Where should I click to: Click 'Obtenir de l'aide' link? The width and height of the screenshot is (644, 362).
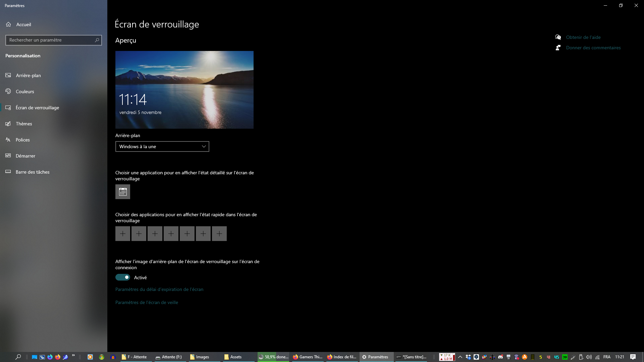pos(583,37)
